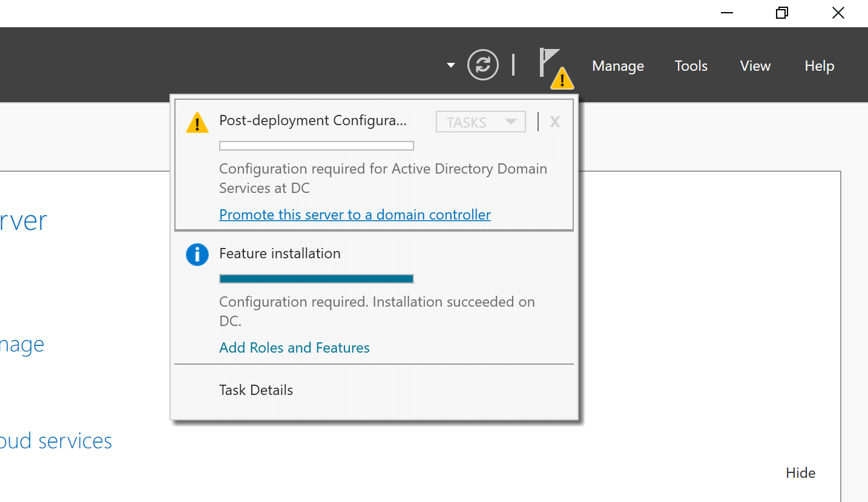Image resolution: width=868 pixels, height=502 pixels.
Task: Expand the TASKS chevron menu
Action: click(x=511, y=122)
